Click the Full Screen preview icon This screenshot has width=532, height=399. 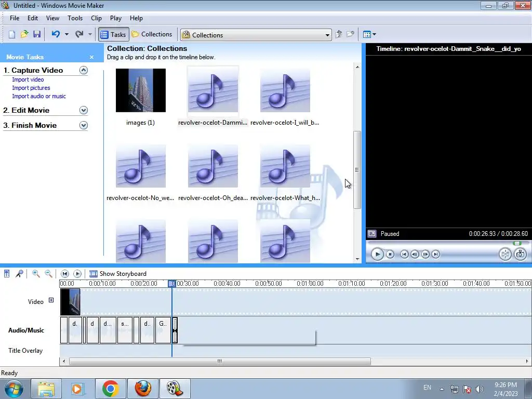372,234
